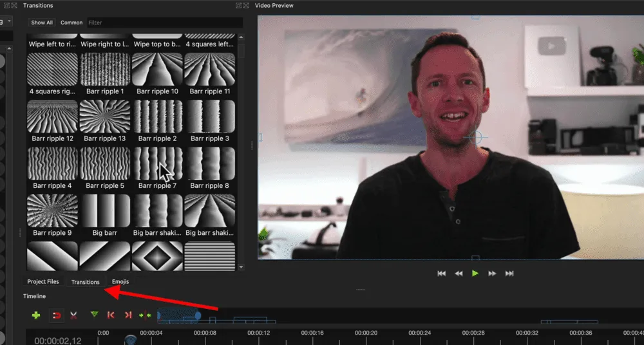Toggle the magnet snapping tool
Viewport: 644px width, 345px height.
tap(56, 315)
